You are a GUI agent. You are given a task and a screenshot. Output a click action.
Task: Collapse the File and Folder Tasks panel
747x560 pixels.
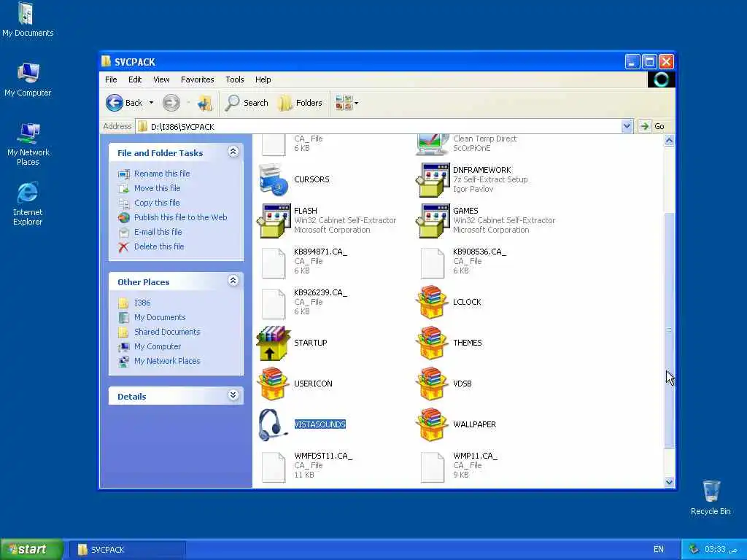click(x=233, y=152)
